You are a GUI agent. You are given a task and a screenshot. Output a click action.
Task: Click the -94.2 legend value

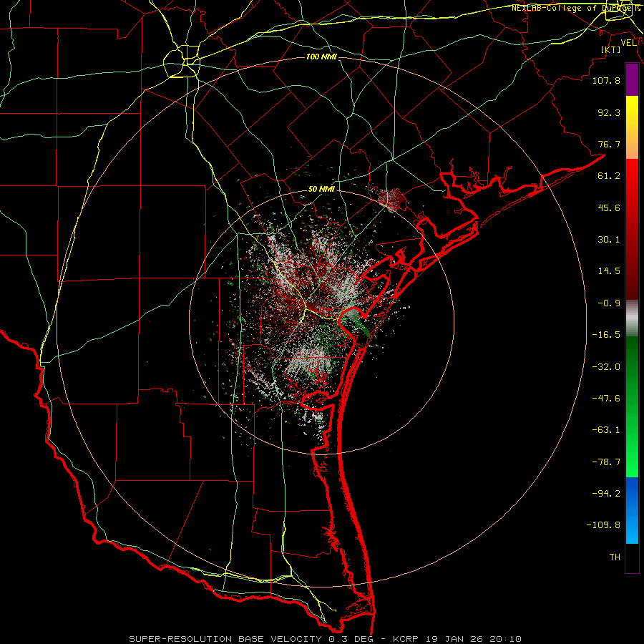pos(606,493)
